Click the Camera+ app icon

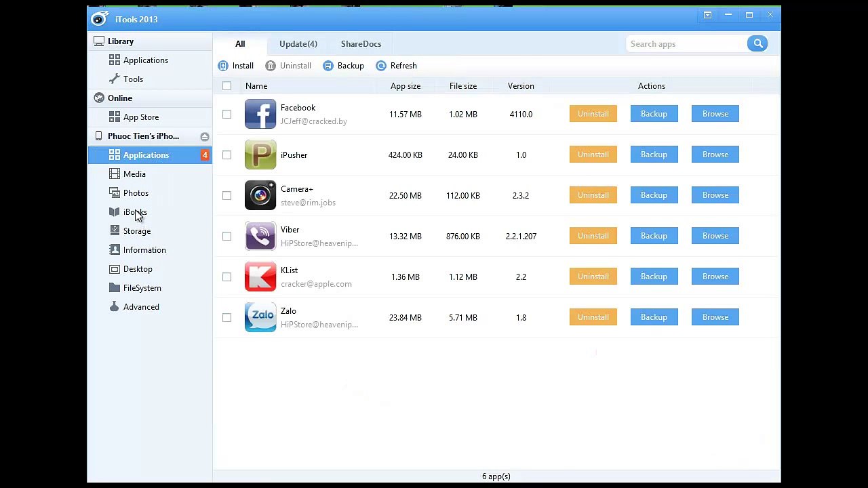(x=260, y=195)
